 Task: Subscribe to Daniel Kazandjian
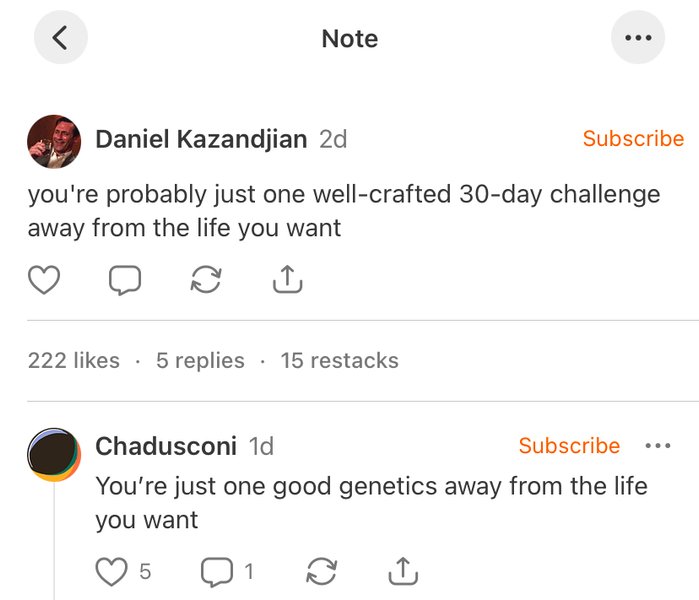pyautogui.click(x=633, y=139)
